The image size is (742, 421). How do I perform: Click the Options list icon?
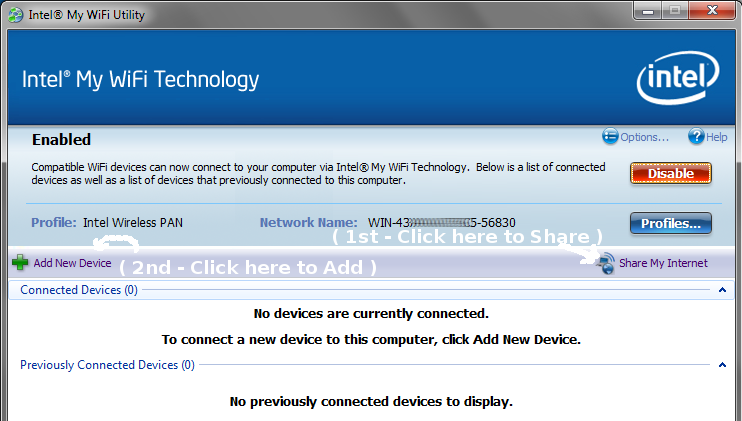610,137
